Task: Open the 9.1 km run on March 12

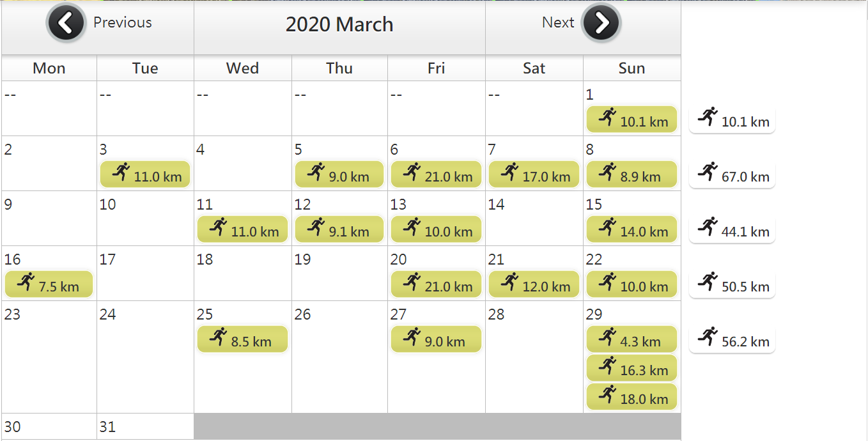Action: tap(339, 229)
